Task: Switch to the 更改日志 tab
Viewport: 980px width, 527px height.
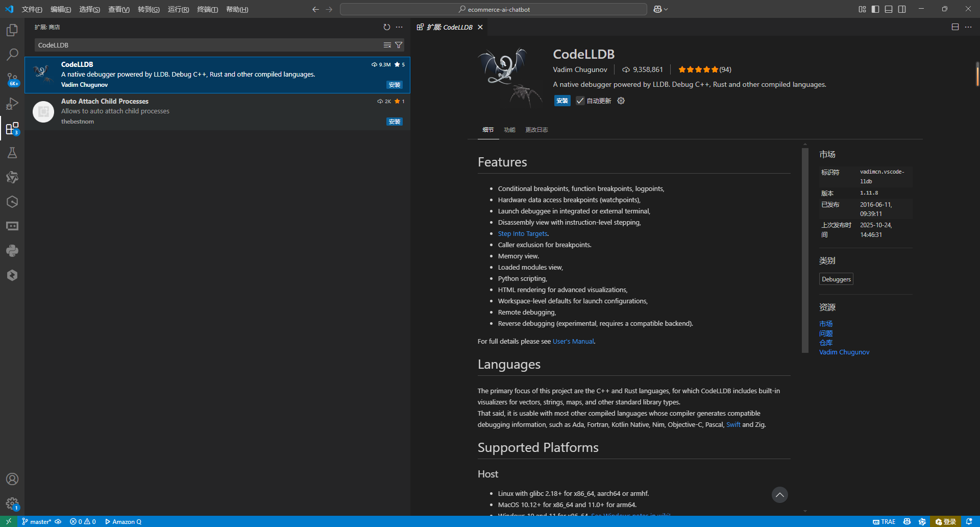Action: [536, 130]
